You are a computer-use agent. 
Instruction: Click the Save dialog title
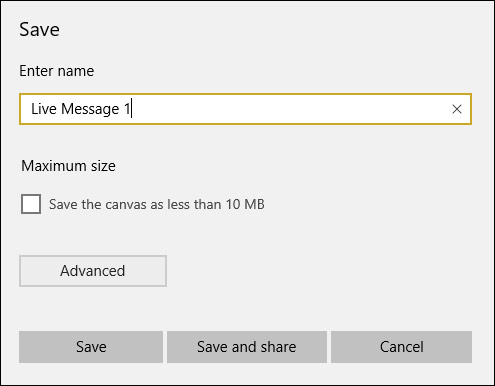(x=39, y=29)
